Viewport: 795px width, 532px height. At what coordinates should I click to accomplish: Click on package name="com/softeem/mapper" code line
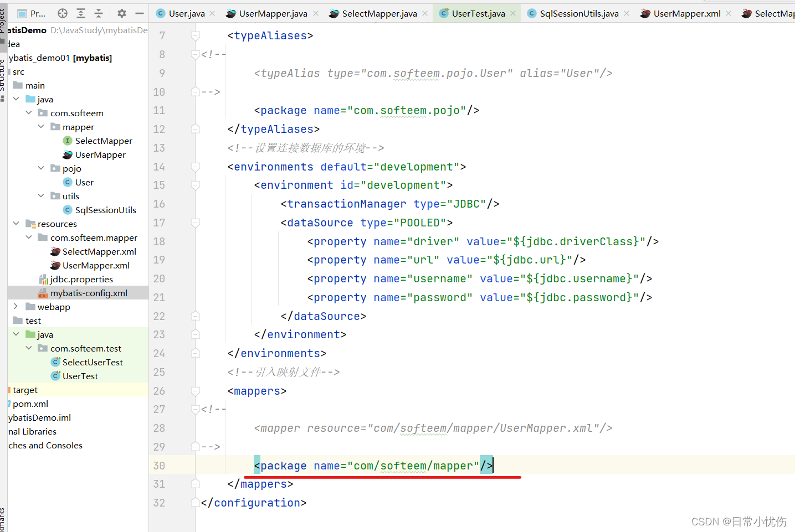coord(373,466)
